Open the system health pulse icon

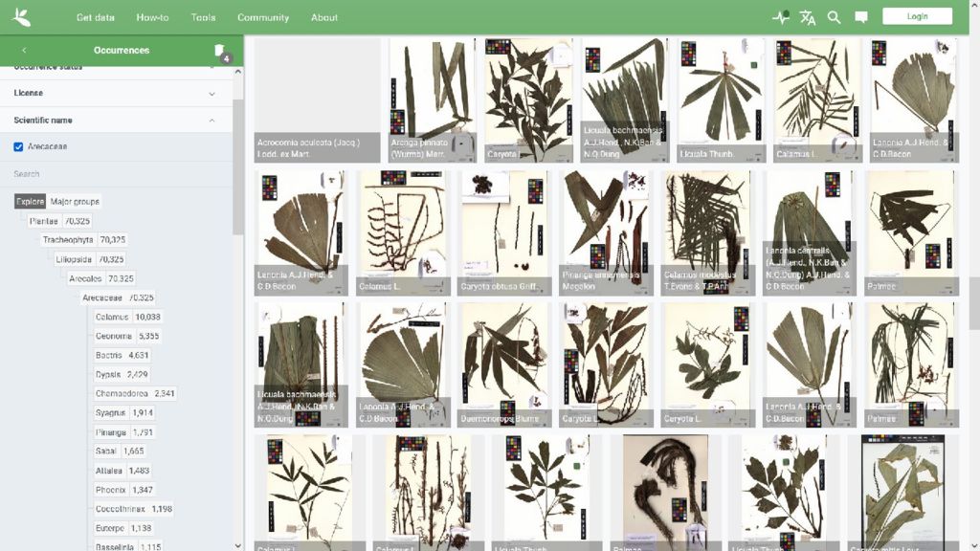pos(781,17)
